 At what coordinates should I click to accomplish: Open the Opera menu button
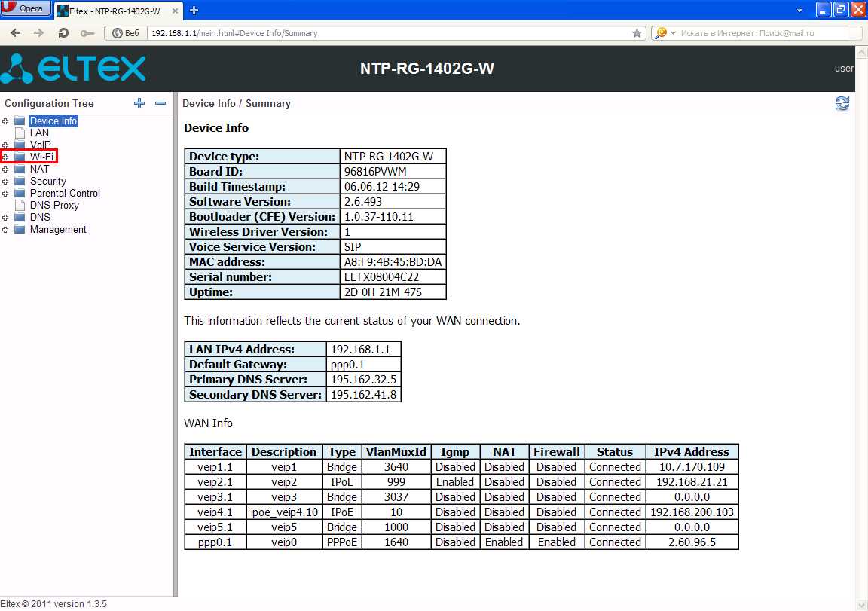[x=26, y=9]
